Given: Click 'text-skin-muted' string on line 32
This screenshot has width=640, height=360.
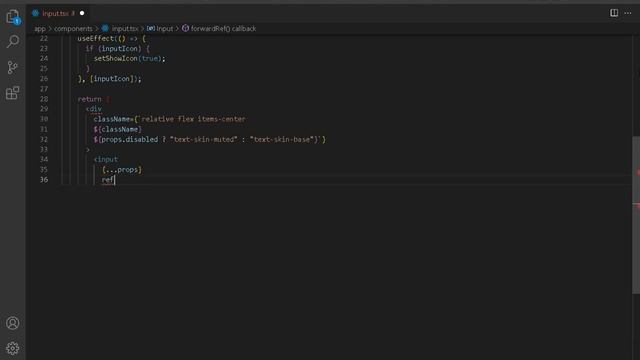Looking at the screenshot, I should click(x=204, y=139).
